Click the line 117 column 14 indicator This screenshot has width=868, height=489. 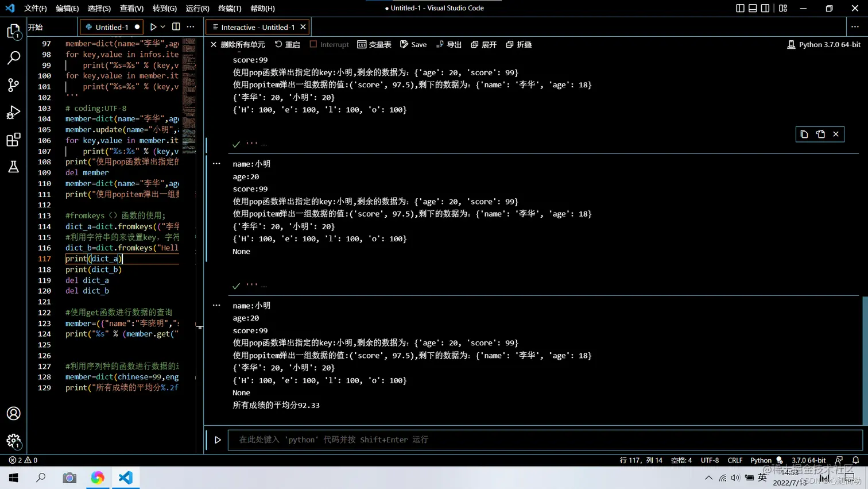click(641, 460)
